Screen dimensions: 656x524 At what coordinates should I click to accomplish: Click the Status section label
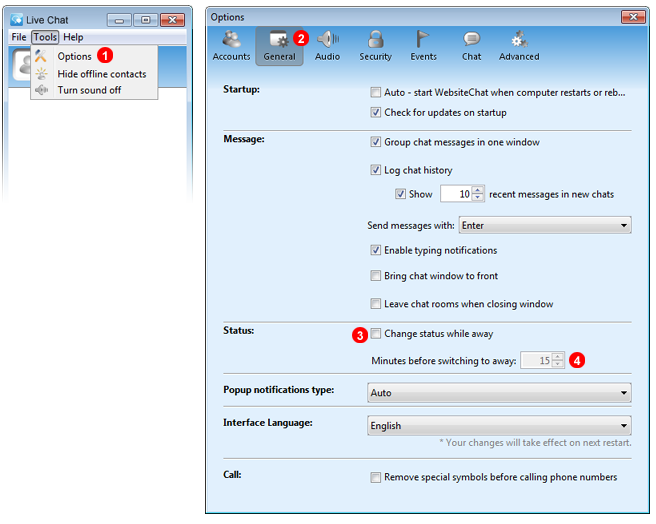pyautogui.click(x=238, y=330)
